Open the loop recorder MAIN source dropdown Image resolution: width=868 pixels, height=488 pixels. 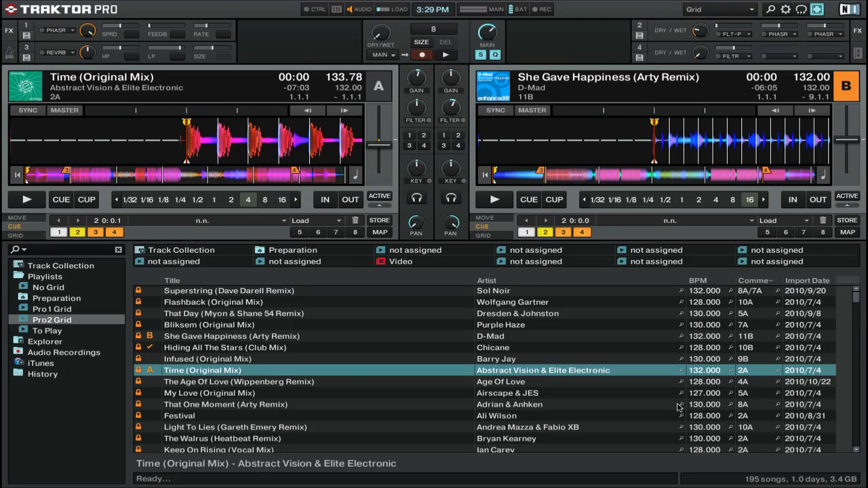tap(384, 55)
